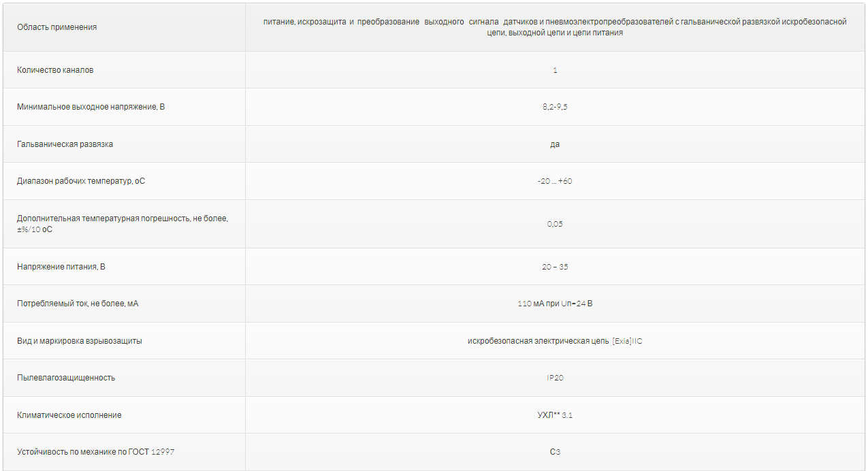868x471 pixels.
Task: Select the -20 ... +60 temperature value
Action: 555,181
